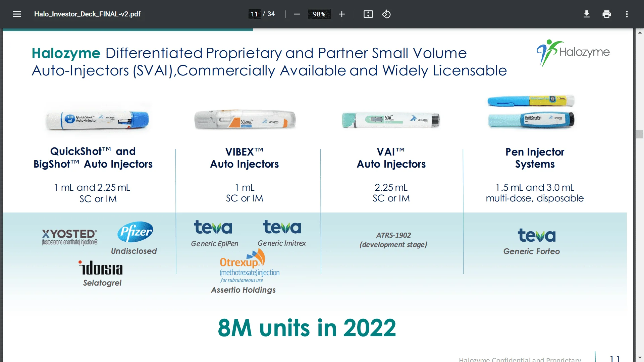Screen dimensions: 644x362
Task: Print the document
Action: [x=607, y=14]
